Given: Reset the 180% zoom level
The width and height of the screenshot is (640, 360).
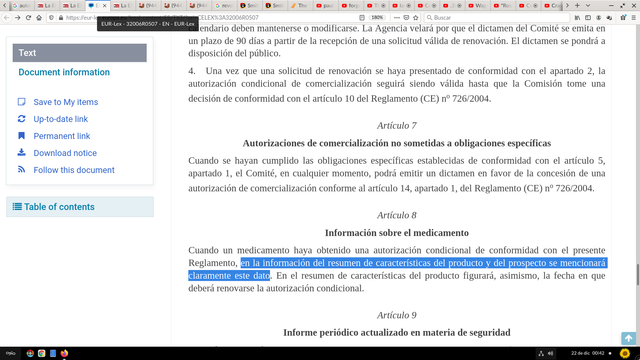Looking at the screenshot, I should [x=377, y=18].
